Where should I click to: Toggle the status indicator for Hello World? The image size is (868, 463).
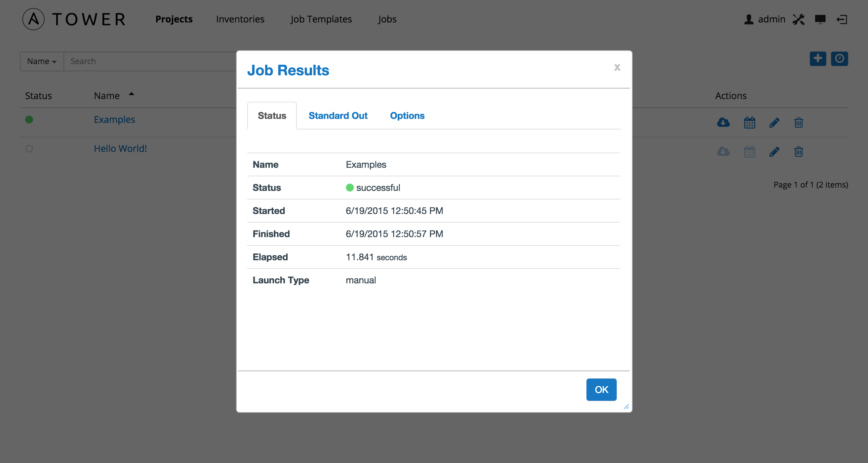tap(29, 149)
